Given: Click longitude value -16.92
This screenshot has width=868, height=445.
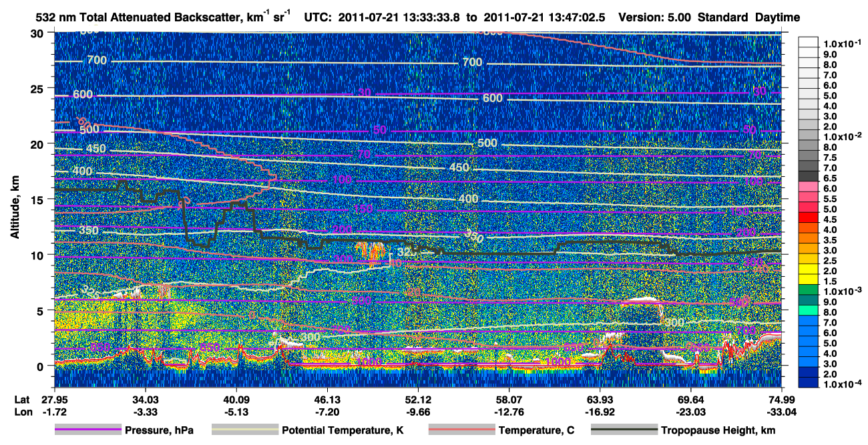Looking at the screenshot, I should click(x=600, y=412).
